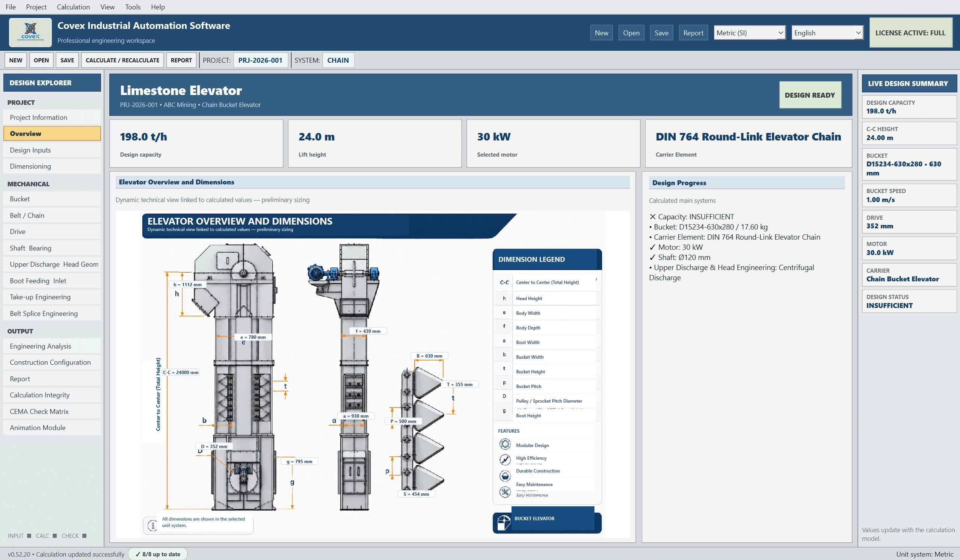Click the DESIGN READY status badge
Image resolution: width=960 pixels, height=560 pixels.
click(810, 95)
